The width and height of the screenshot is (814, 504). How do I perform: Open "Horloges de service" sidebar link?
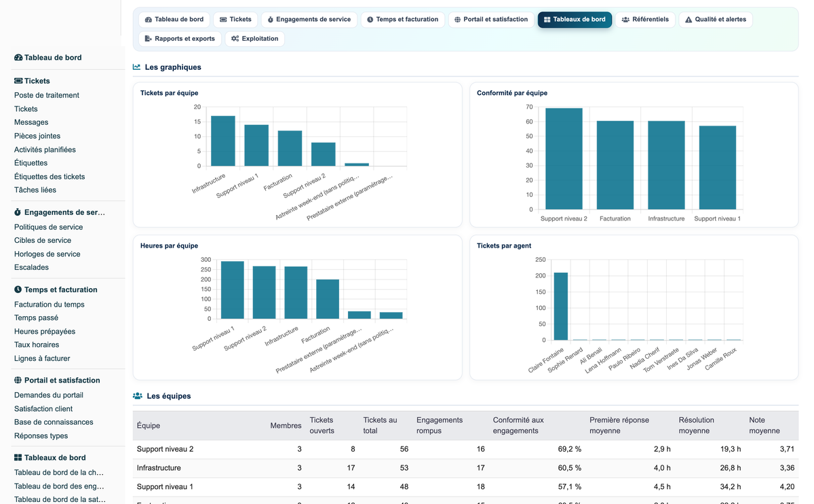[x=47, y=254]
